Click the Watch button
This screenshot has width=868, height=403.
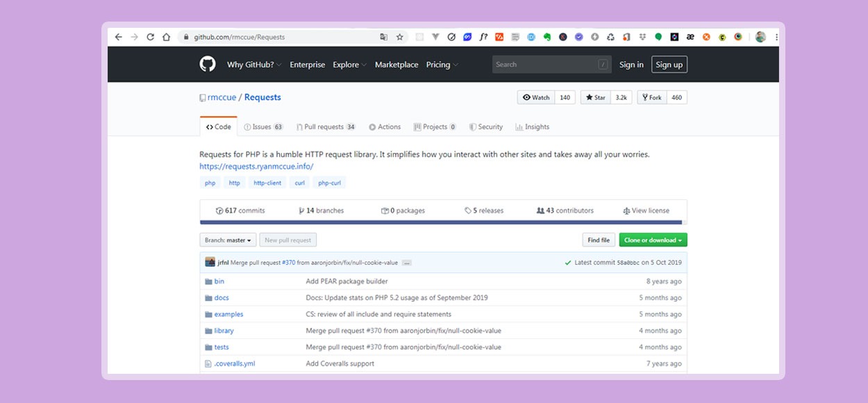click(536, 97)
